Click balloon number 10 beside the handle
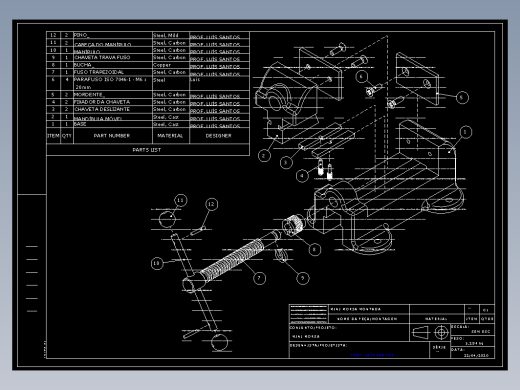Image resolution: width=520 pixels, height=390 pixels. 157,264
